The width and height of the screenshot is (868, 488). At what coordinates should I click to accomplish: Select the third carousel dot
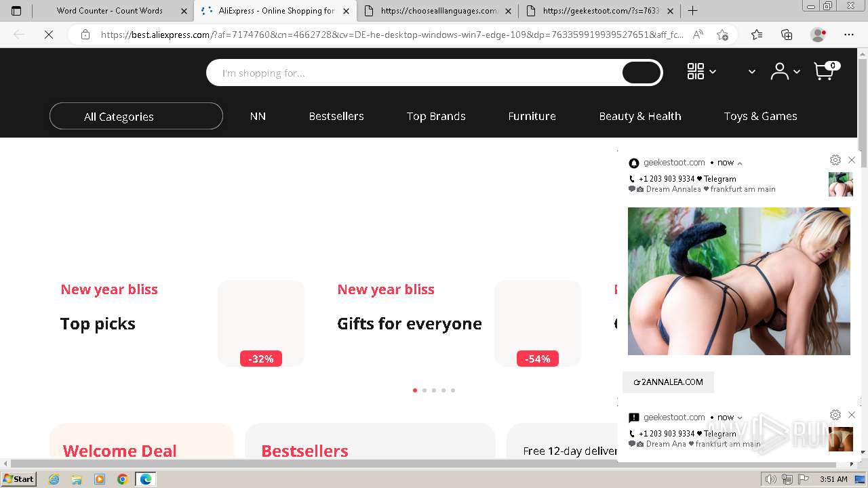click(434, 390)
